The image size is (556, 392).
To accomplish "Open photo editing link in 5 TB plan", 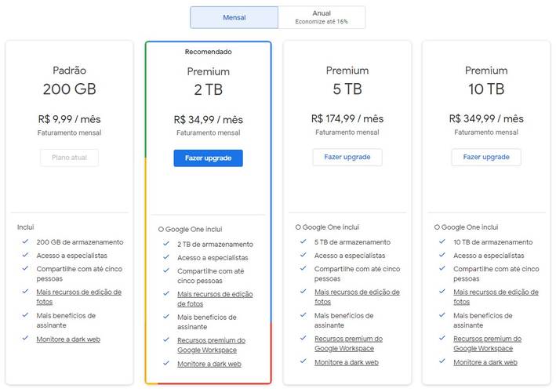I will 357,297.
